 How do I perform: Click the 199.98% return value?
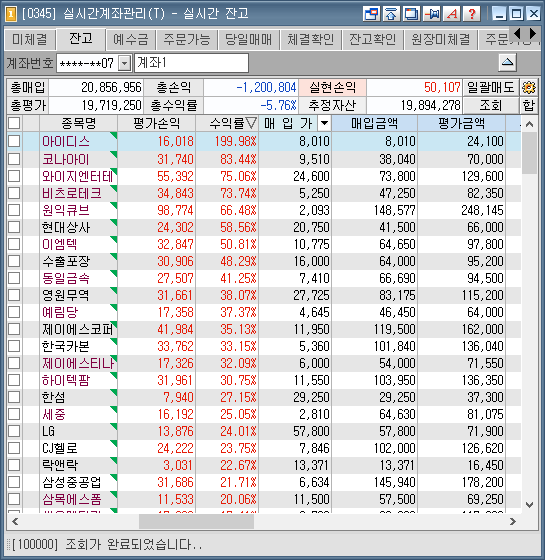pyautogui.click(x=235, y=141)
